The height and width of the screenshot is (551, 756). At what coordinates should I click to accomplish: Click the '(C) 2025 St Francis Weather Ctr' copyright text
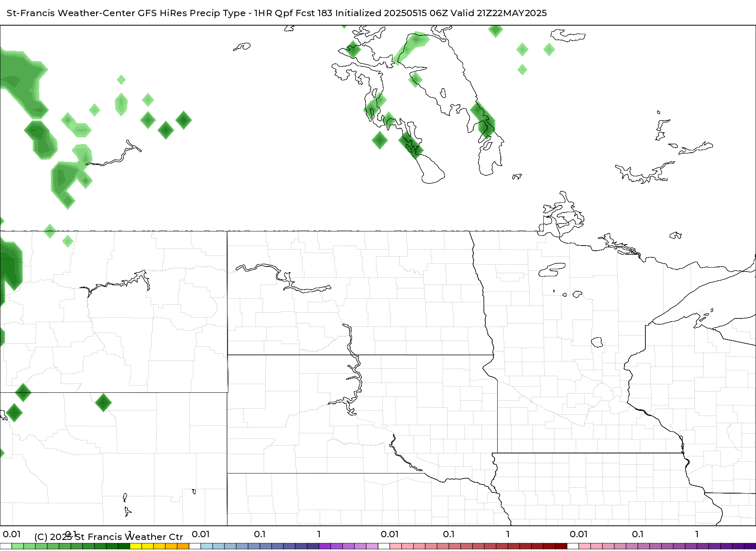tap(109, 537)
